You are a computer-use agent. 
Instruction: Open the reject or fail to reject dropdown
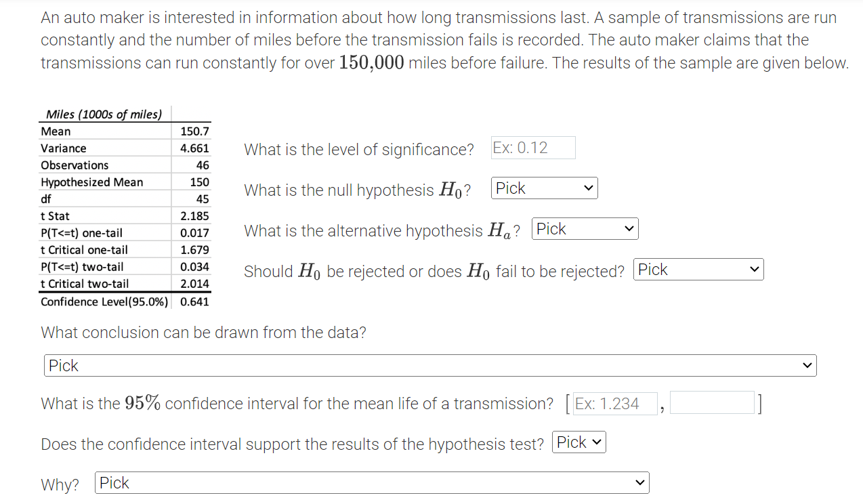point(698,270)
